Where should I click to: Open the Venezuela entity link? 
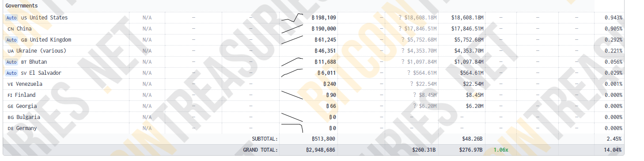coord(29,84)
